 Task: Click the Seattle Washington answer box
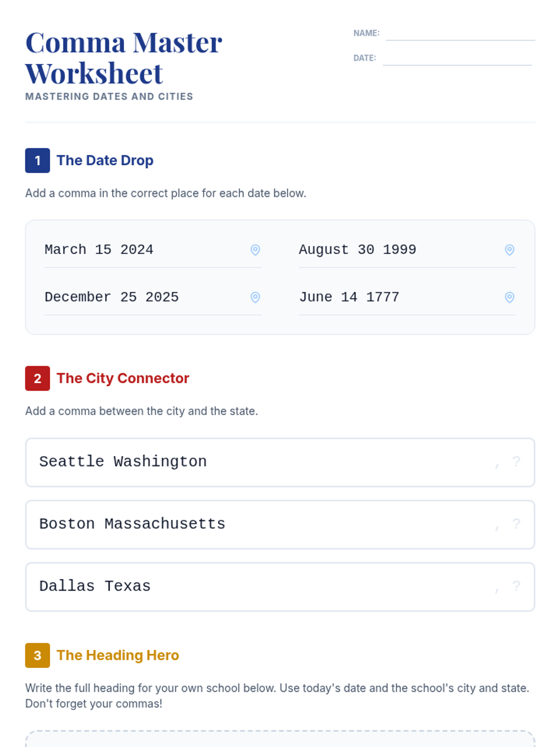coord(280,462)
